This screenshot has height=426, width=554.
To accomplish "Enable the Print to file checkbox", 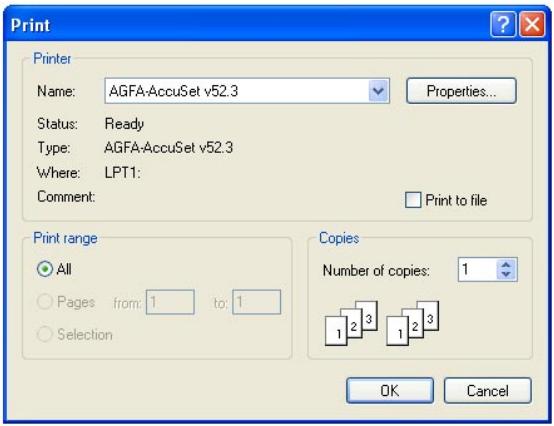I will pos(413,200).
